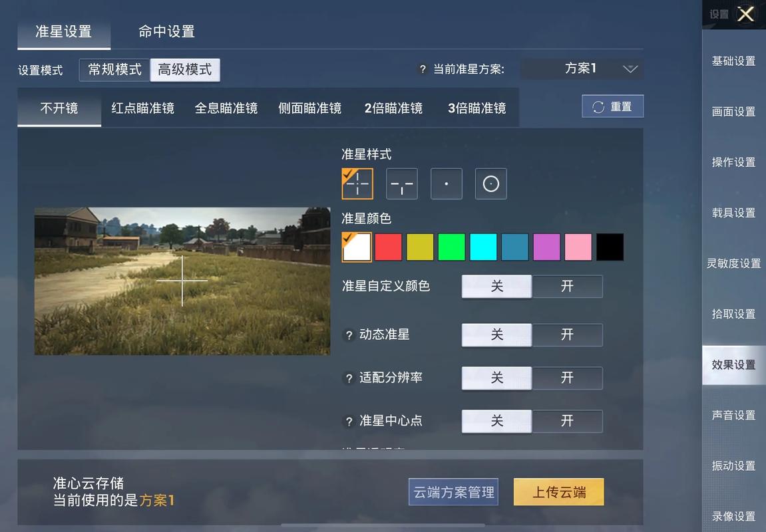This screenshot has width=766, height=532.
Task: Select the green crosshair color swatch
Action: coord(451,247)
